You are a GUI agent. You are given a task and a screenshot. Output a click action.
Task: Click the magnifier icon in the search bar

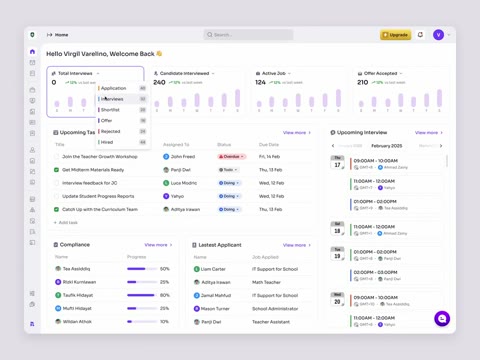(210, 35)
